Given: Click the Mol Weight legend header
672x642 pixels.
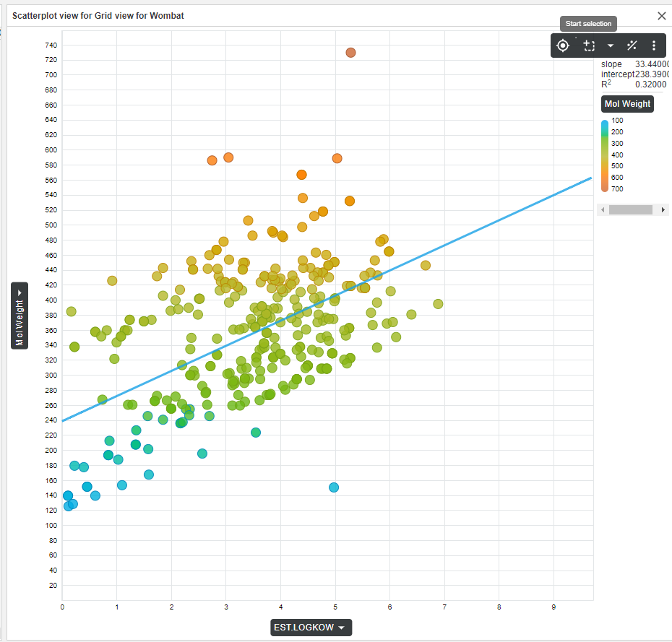Looking at the screenshot, I should pyautogui.click(x=626, y=103).
